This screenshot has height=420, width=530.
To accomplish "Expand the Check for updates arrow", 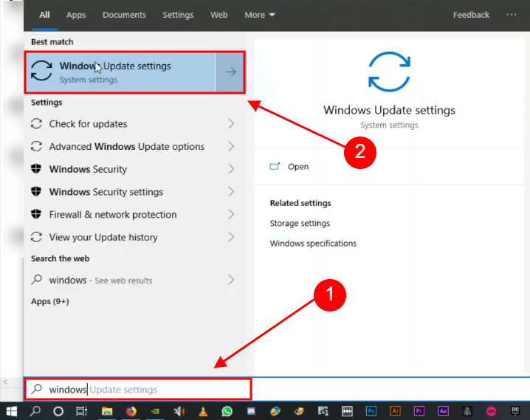I will pos(231,123).
